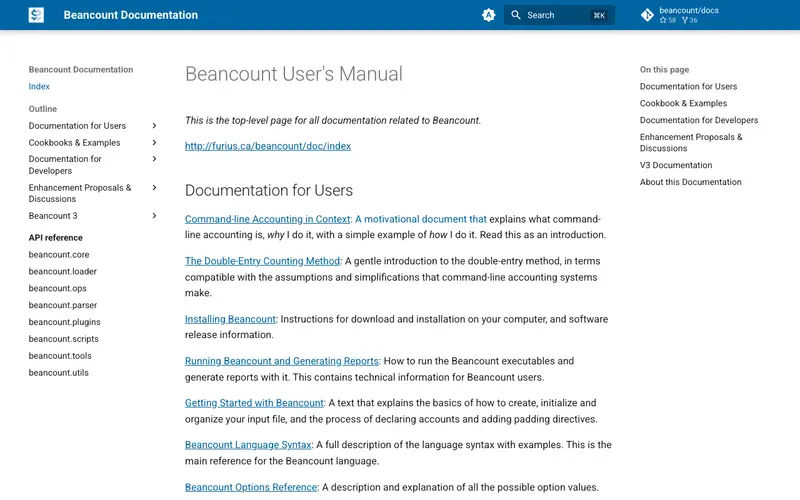
Task: Go to About this Documentation
Action: tap(691, 182)
